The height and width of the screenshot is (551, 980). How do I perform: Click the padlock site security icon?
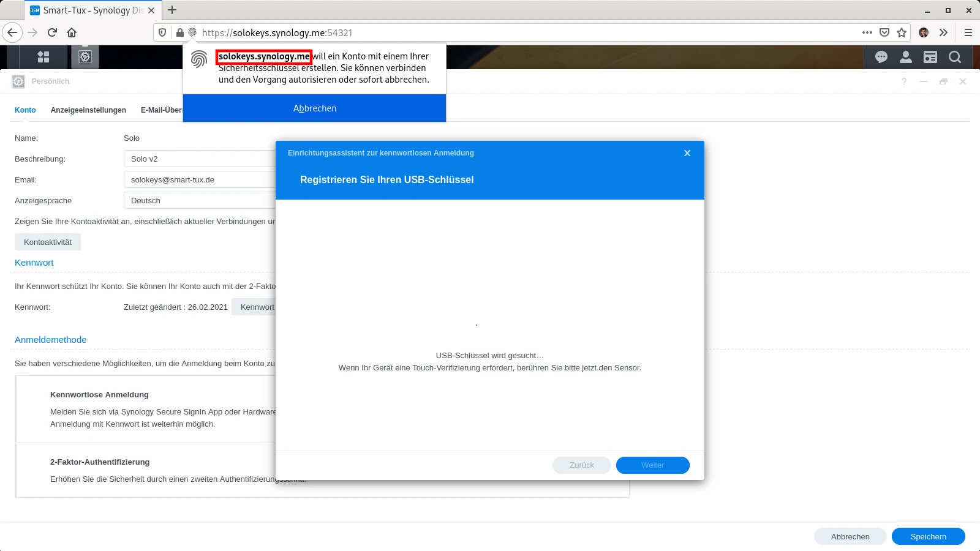click(x=179, y=32)
